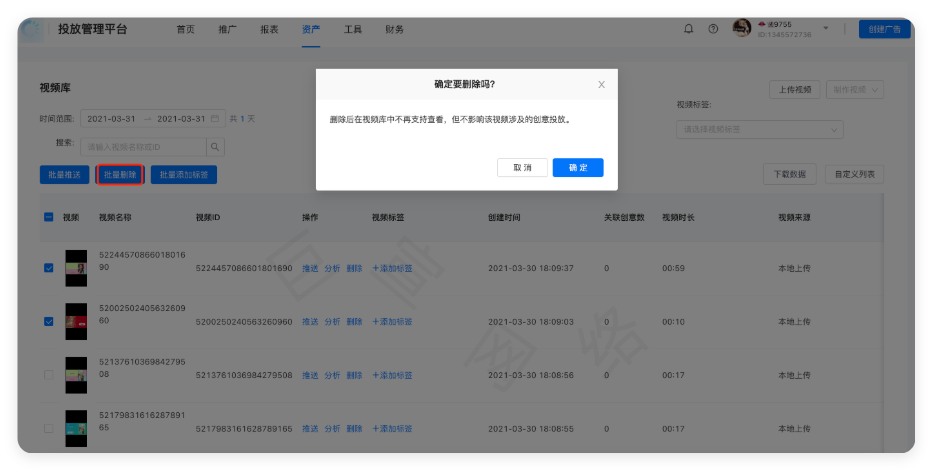The width and height of the screenshot is (932, 470).
Task: Close the delete confirmation dialog with X
Action: (602, 84)
